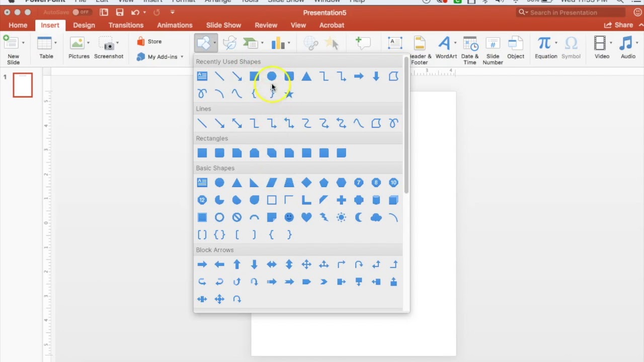Expand the Screenshot dropdown arrow
The height and width of the screenshot is (362, 644).
118,43
